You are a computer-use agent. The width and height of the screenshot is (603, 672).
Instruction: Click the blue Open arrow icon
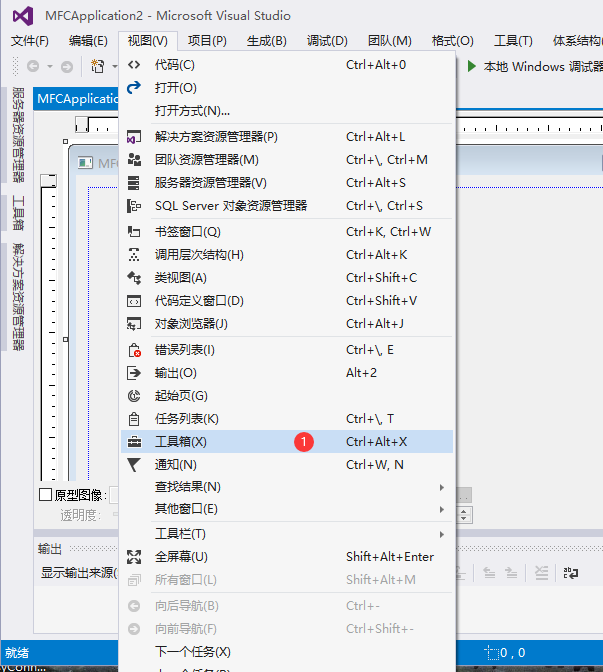pyautogui.click(x=134, y=87)
